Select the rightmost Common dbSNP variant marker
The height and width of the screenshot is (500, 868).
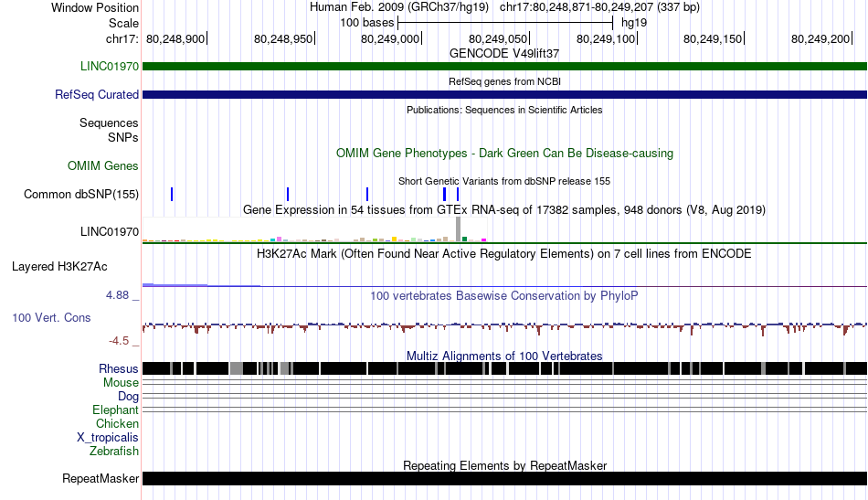click(458, 195)
